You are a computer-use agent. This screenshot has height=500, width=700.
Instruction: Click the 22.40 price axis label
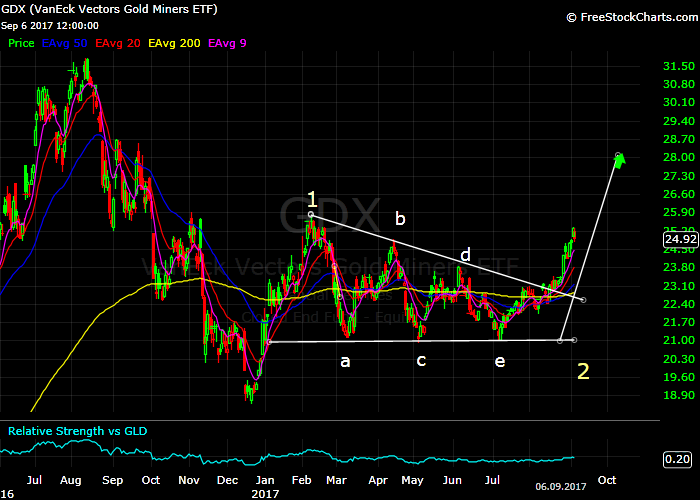pyautogui.click(x=679, y=304)
